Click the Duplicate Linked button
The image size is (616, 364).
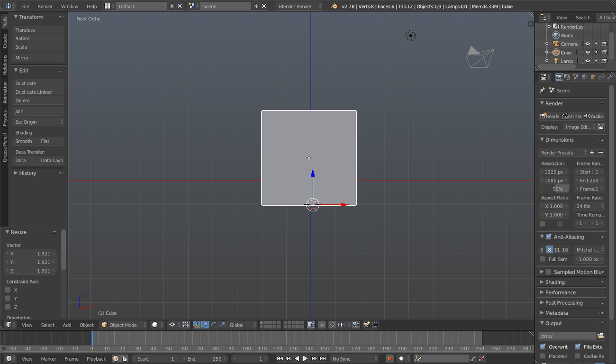[38, 92]
